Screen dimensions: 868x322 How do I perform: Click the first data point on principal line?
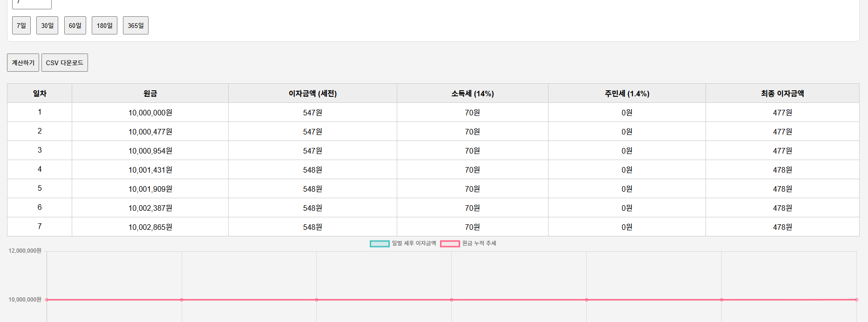(47, 300)
